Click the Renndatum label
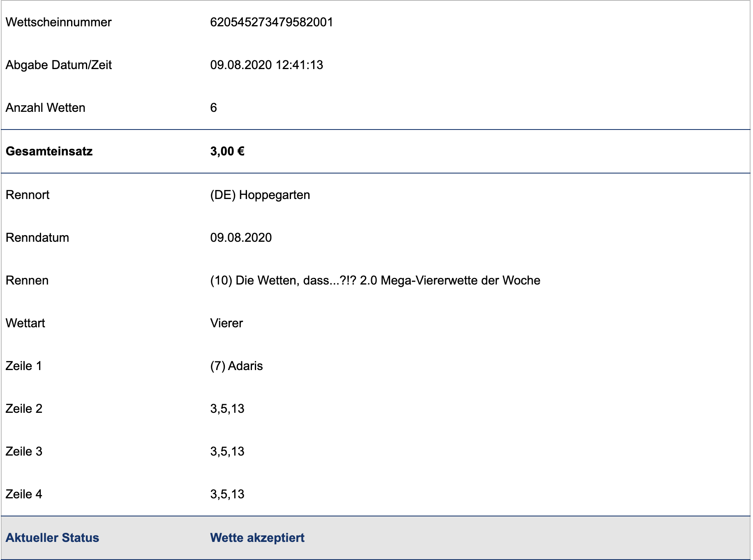This screenshot has width=753, height=560. point(37,238)
